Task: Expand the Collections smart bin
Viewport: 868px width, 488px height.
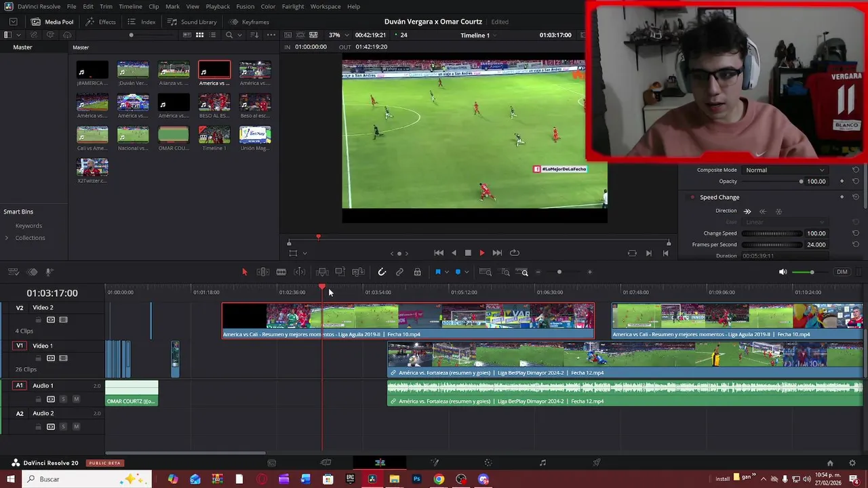Action: coord(7,238)
